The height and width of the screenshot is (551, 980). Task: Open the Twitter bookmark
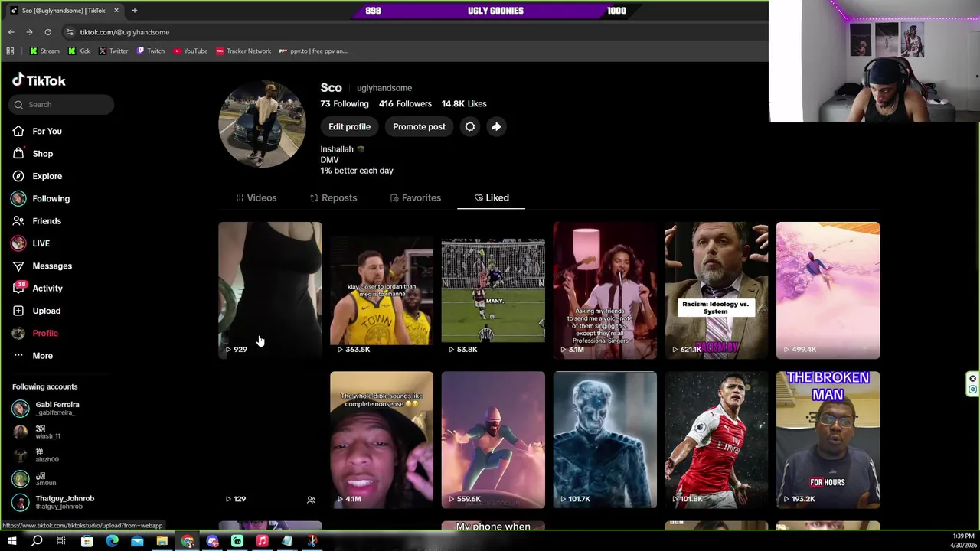pos(113,51)
